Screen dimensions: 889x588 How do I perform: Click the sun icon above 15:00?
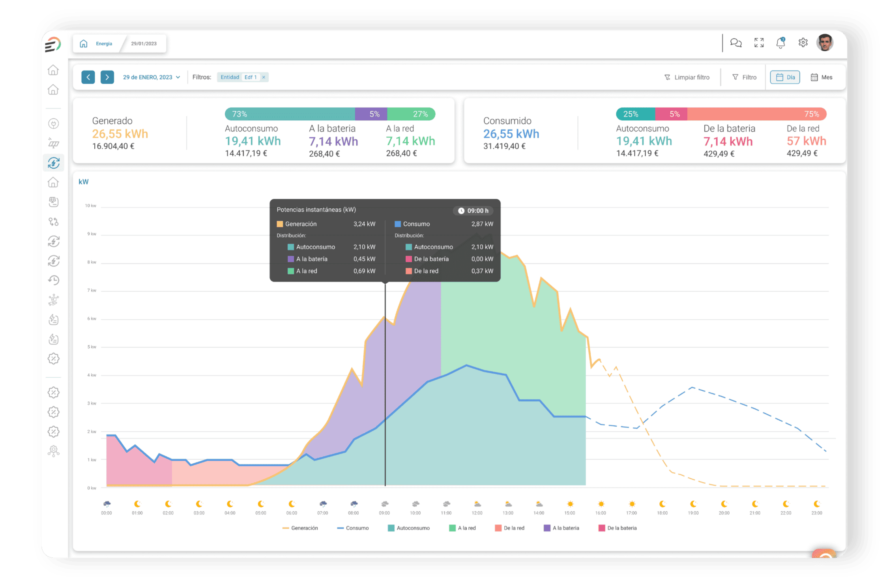tap(570, 504)
